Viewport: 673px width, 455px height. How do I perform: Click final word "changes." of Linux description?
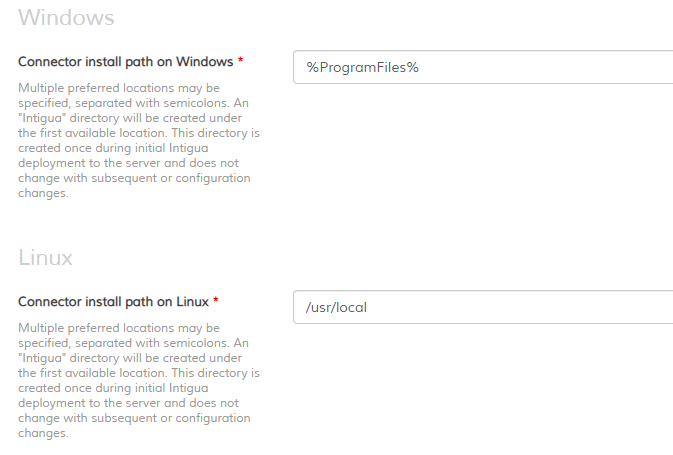[x=43, y=434]
